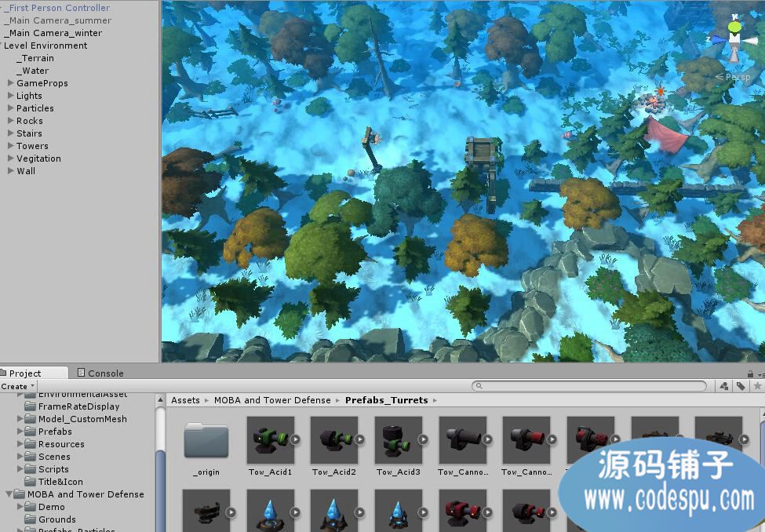Select the Tow_Acid2 turret prefab thumbnail
Image resolution: width=765 pixels, height=532 pixels.
click(x=334, y=439)
